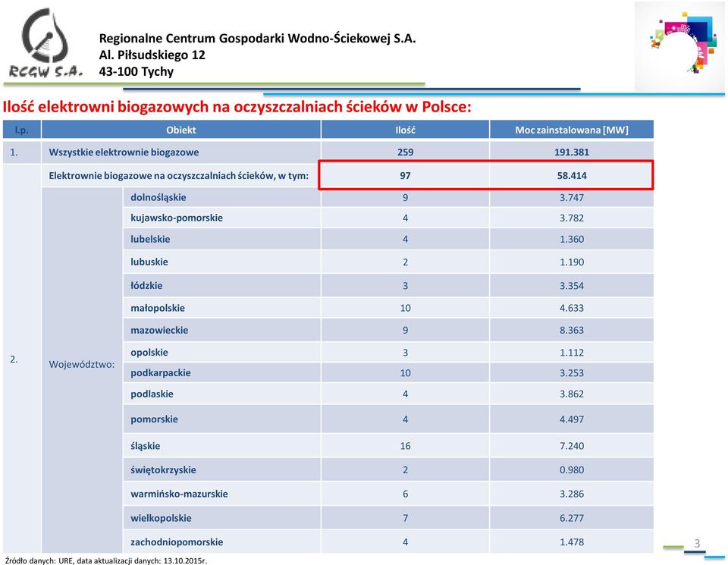Click the 'świętokrzyskie' row label
This screenshot has width=728, height=565.
164,470
